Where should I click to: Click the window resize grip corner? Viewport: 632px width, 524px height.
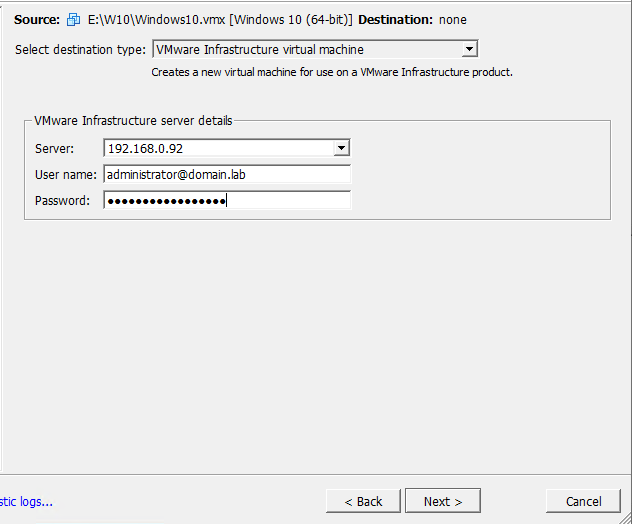[x=626, y=518]
